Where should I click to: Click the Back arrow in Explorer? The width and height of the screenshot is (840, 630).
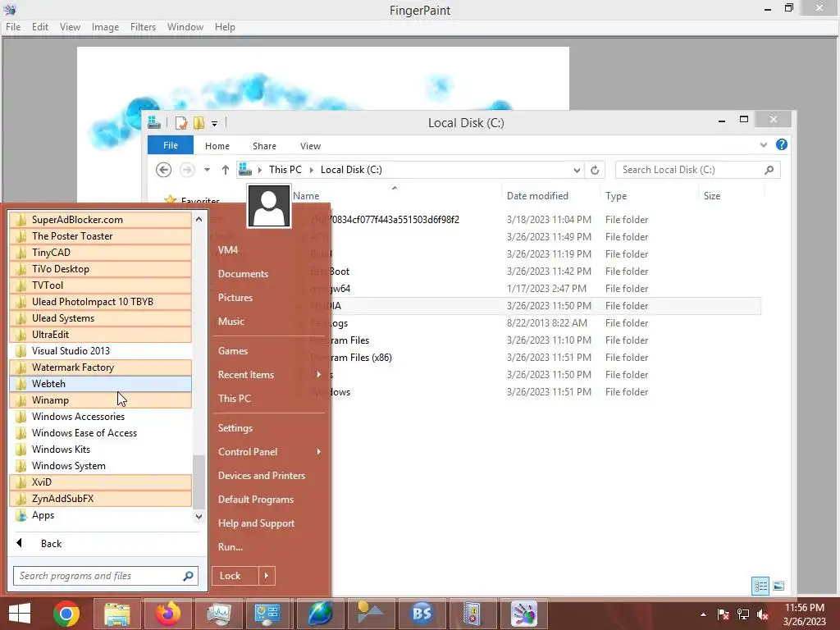pyautogui.click(x=164, y=170)
